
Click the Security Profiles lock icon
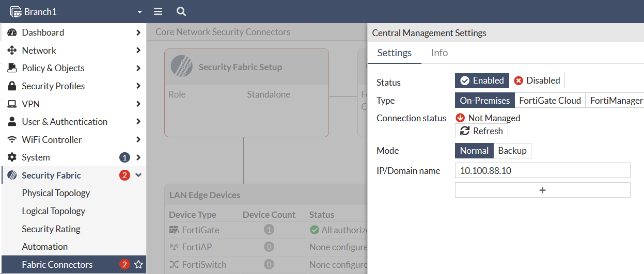click(12, 86)
